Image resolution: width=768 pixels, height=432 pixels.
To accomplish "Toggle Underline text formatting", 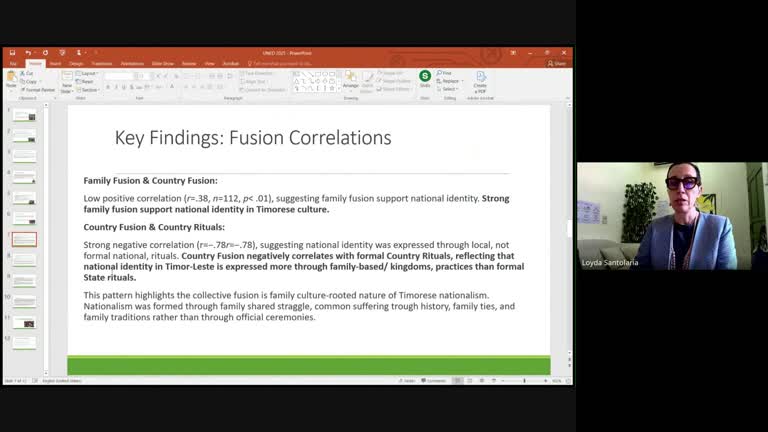I will pyautogui.click(x=122, y=87).
